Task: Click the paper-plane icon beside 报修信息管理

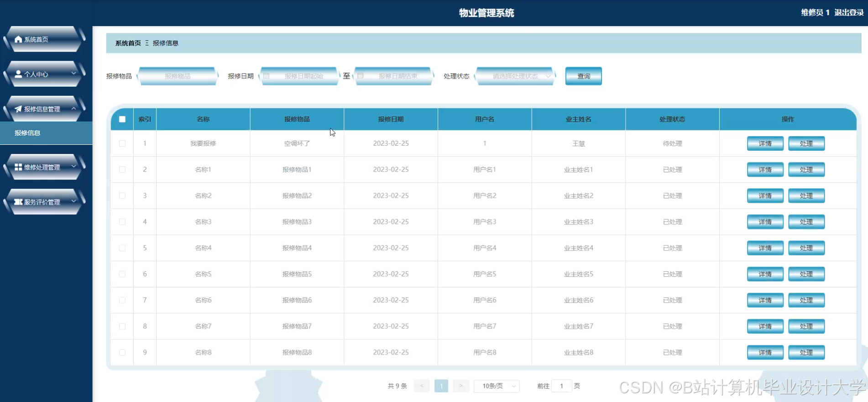Action: click(18, 109)
